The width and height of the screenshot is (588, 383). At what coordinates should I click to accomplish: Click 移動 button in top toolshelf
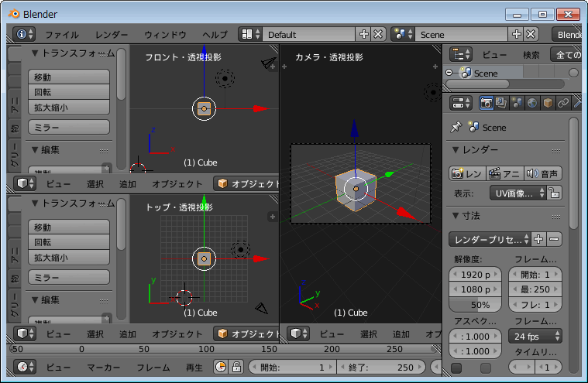point(69,77)
